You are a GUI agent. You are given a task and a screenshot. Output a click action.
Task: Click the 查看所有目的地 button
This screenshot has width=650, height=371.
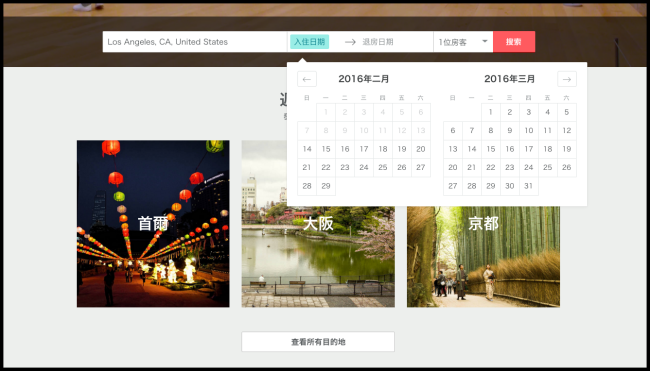click(318, 342)
